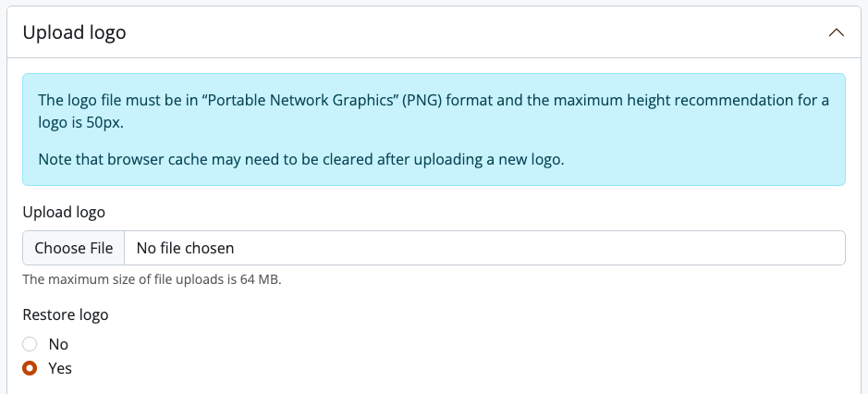Screen dimensions: 868x394
Task: Click the browser cache note paragraph
Action: click(x=300, y=159)
